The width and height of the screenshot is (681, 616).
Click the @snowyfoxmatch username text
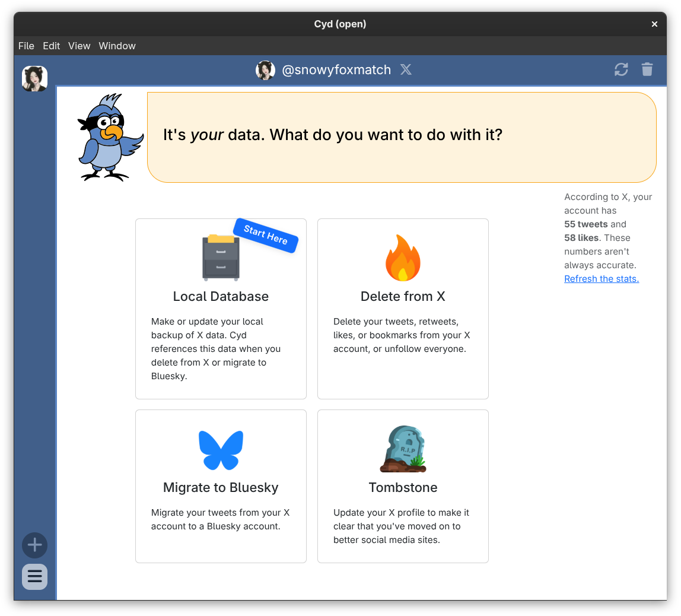[336, 69]
